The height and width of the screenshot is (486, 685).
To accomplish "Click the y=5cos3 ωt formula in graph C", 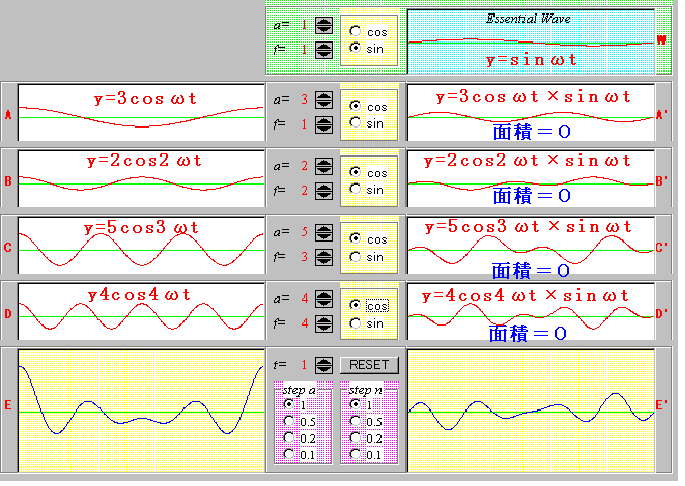I will click(x=141, y=227).
